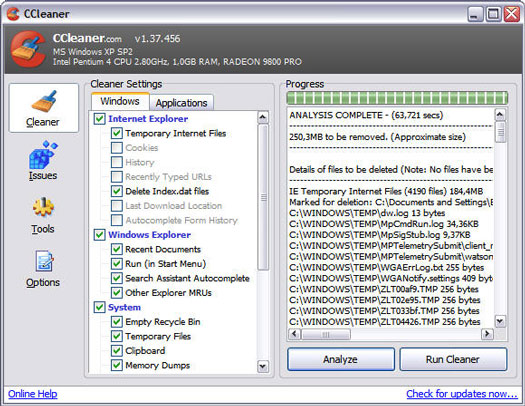The height and width of the screenshot is (406, 525).
Task: Minimize the CCleaner window
Action: click(x=474, y=14)
